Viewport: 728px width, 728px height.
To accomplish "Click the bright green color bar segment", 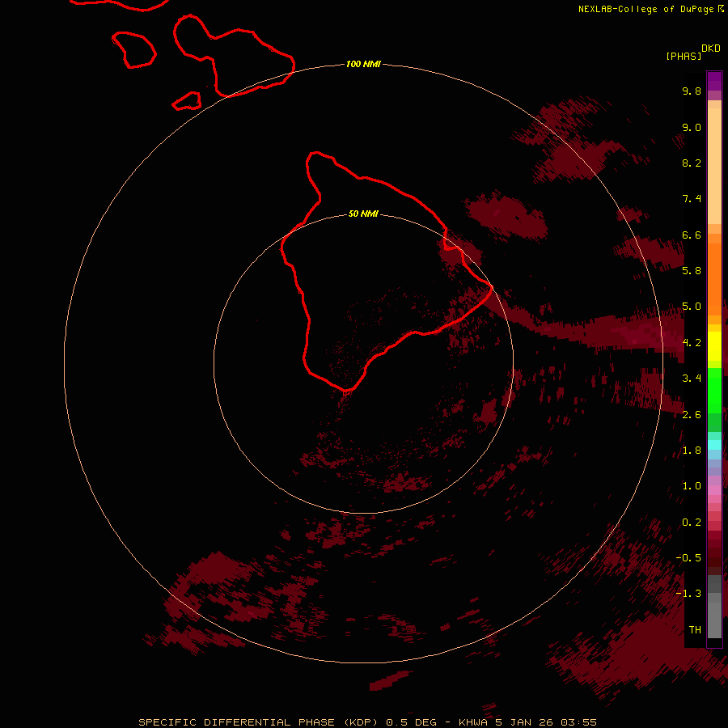I will point(714,390).
